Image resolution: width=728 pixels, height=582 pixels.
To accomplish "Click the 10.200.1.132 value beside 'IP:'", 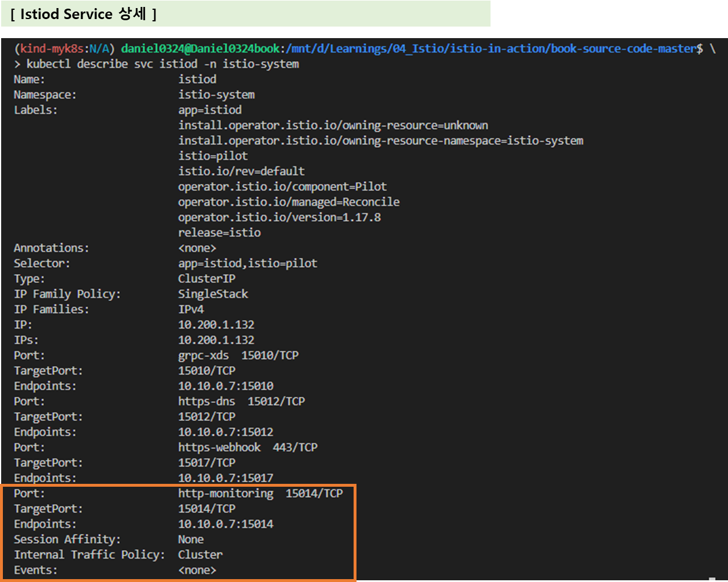I will 216,324.
